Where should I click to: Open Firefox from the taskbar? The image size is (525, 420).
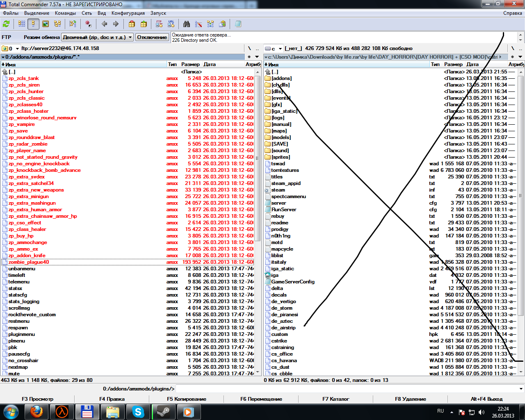tap(37, 411)
